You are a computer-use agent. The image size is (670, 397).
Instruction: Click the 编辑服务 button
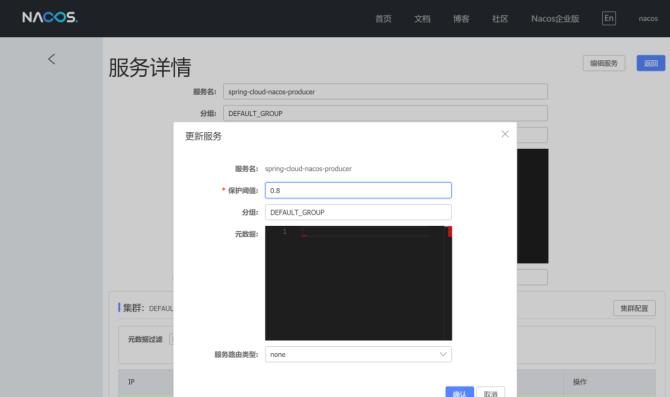[604, 63]
